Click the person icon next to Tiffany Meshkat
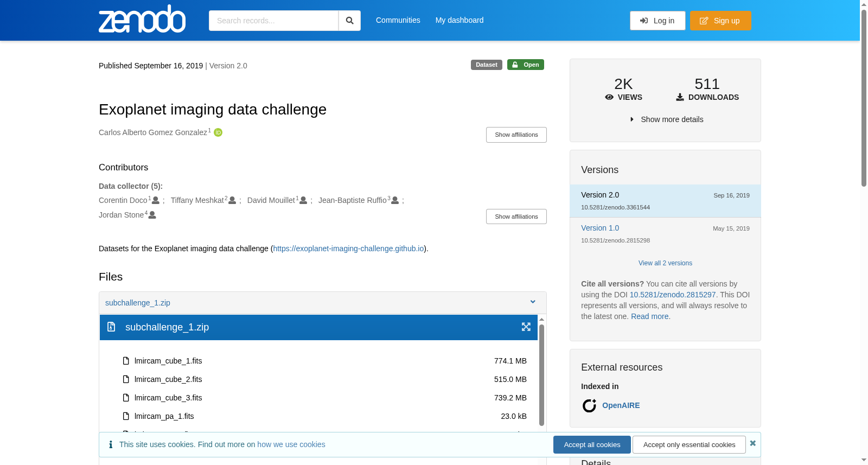This screenshot has height=465, width=868. click(232, 200)
